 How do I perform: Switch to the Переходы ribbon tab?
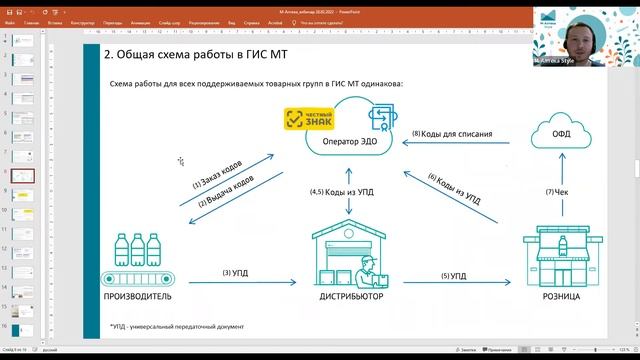tap(112, 23)
